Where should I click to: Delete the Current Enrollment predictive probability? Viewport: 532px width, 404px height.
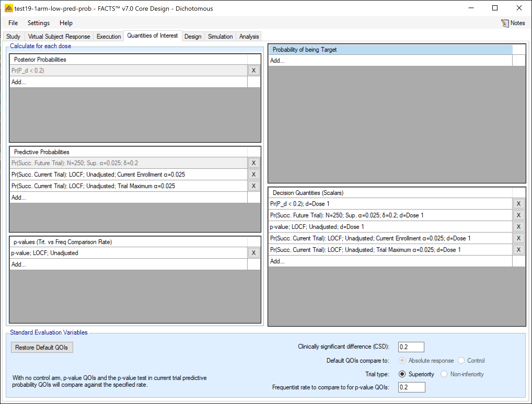pyautogui.click(x=253, y=174)
